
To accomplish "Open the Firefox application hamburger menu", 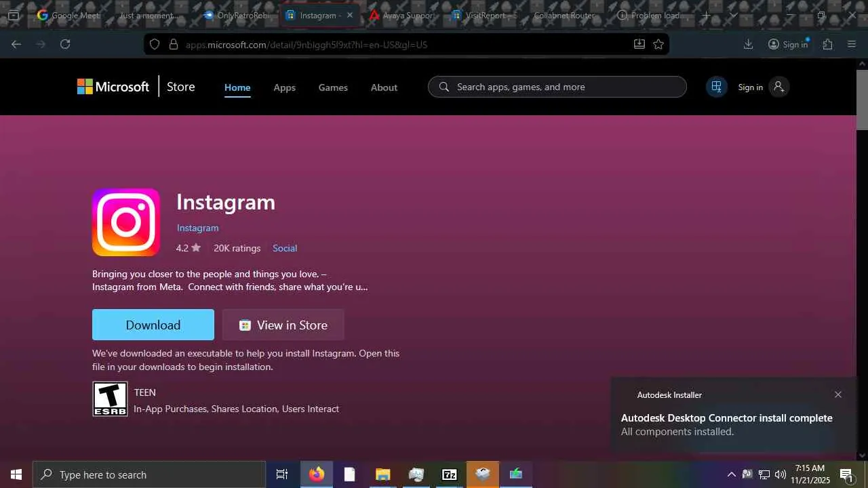I will tap(852, 44).
